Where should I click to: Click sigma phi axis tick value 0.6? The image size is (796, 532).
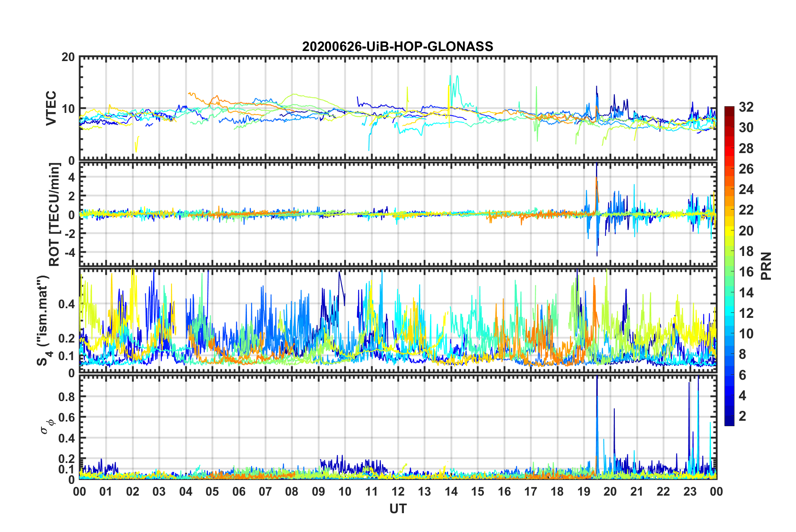[67, 417]
